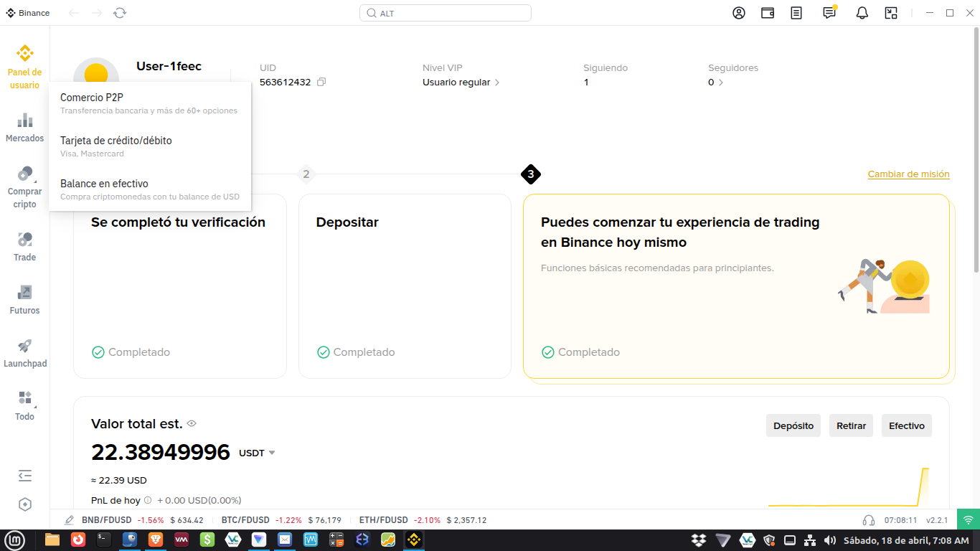Click the Retirar button
This screenshot has width=980, height=551.
pos(852,425)
